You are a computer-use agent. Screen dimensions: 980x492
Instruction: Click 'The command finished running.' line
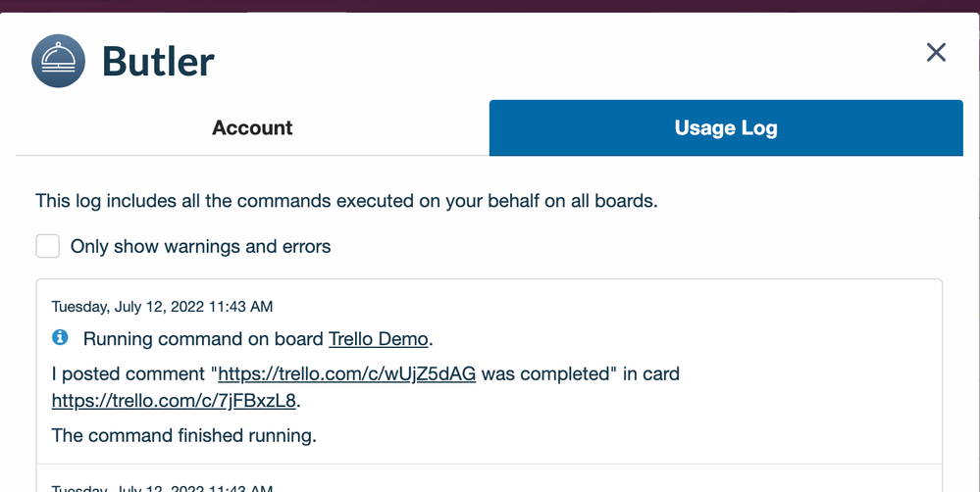coord(183,435)
